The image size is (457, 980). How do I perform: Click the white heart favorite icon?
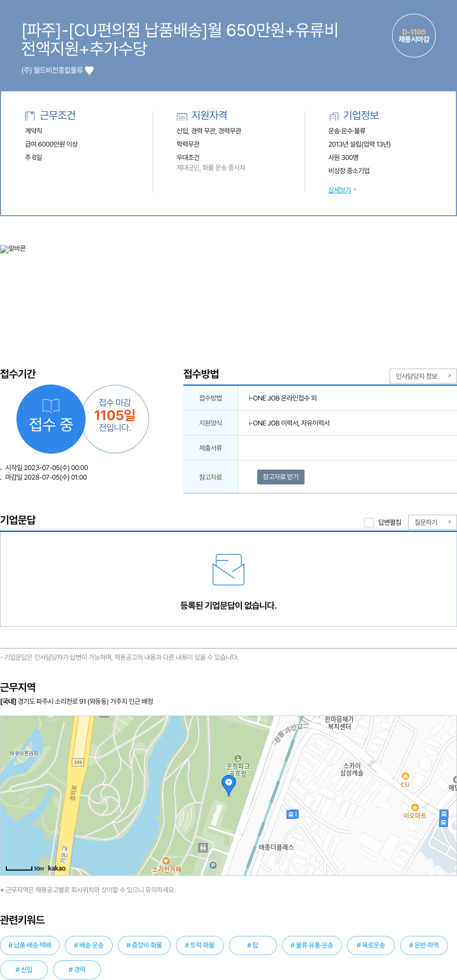click(x=89, y=70)
